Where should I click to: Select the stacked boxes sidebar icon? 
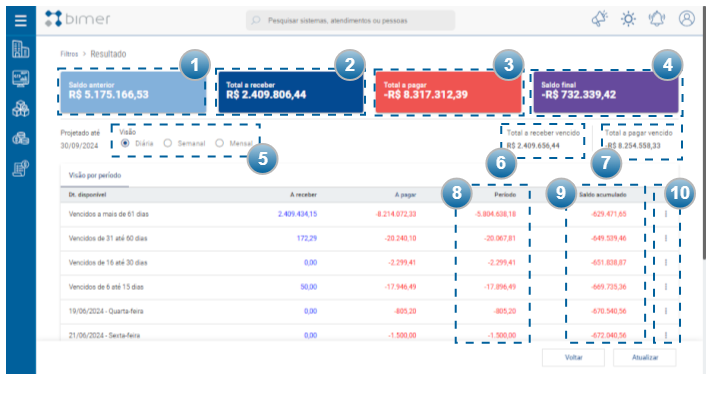[x=20, y=109]
